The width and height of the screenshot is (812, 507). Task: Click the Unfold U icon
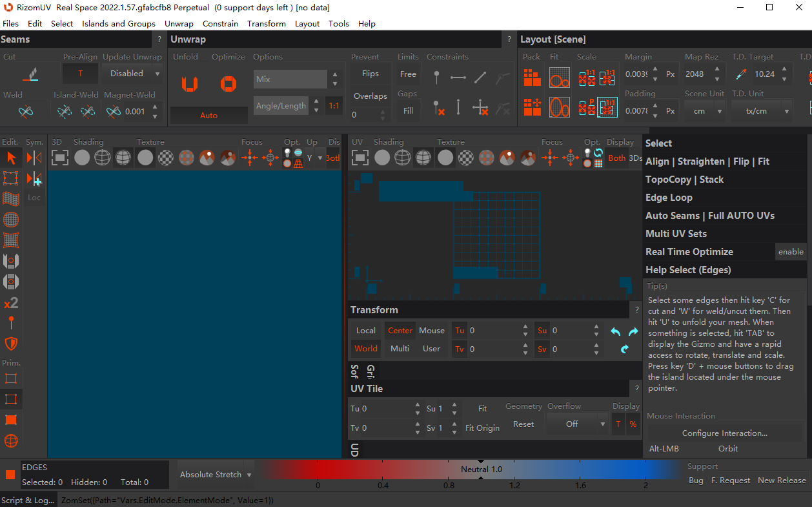189,84
